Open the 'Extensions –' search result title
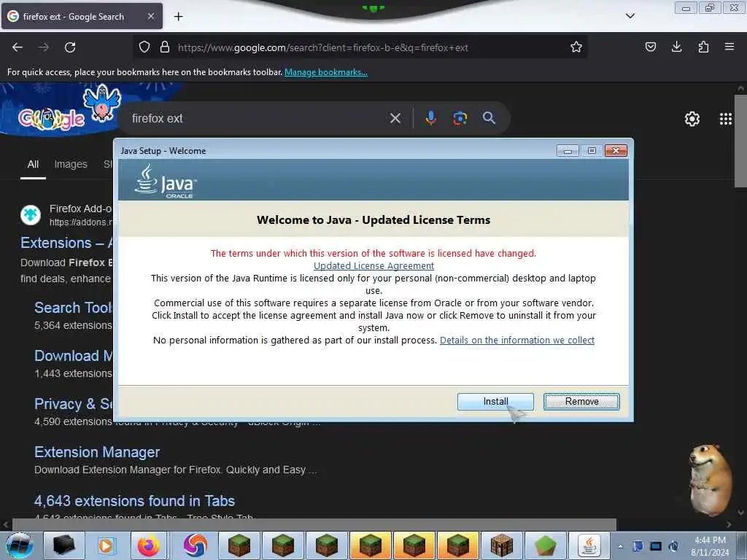 click(66, 243)
